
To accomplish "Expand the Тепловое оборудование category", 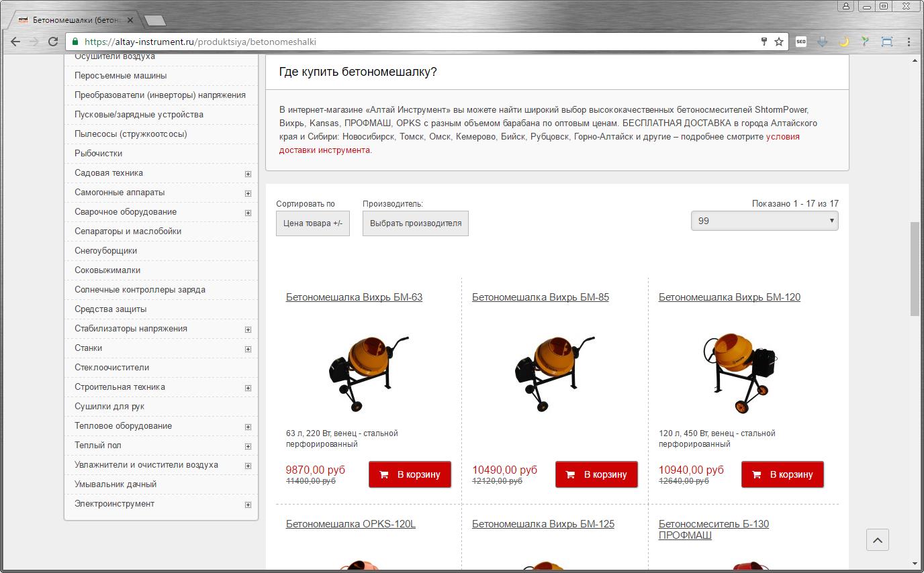I will [248, 427].
